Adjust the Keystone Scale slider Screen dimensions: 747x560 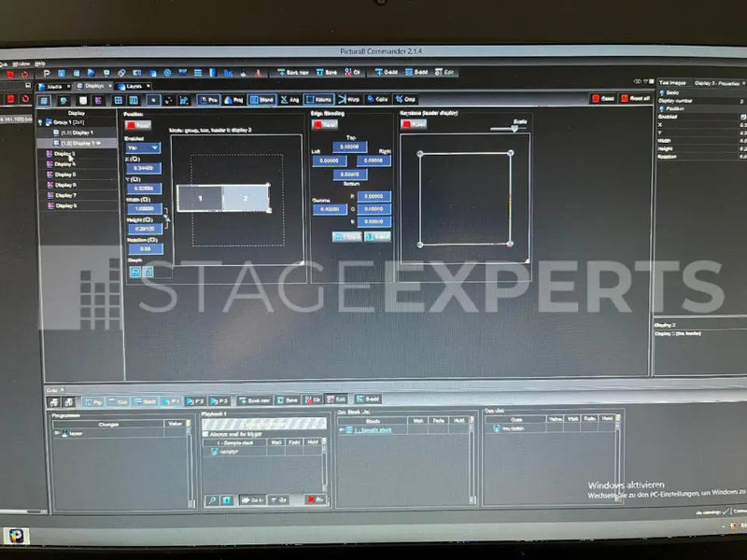(x=514, y=129)
